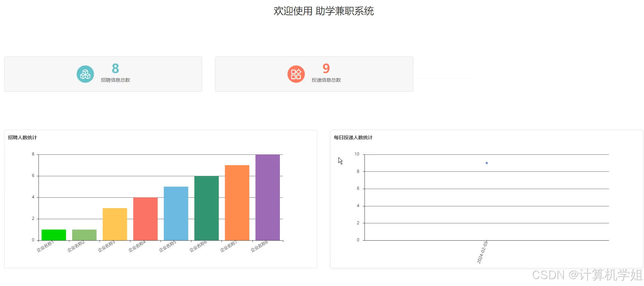Click the purple bar for 企业名称8
Screen dimensions: 644x286
tap(267, 197)
